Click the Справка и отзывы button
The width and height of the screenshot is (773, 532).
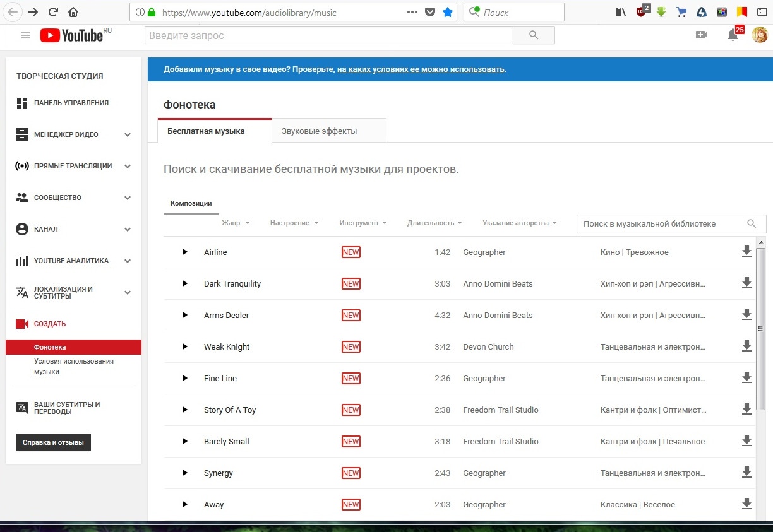point(53,442)
